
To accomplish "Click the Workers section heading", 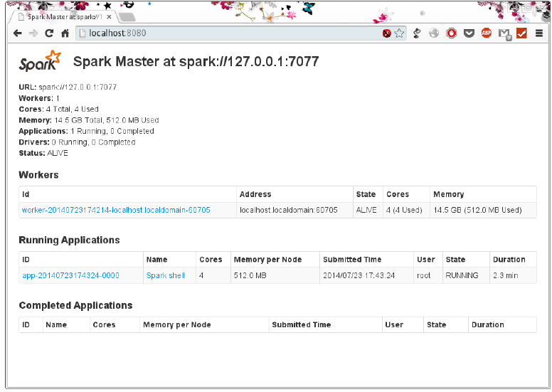I will (x=38, y=175).
